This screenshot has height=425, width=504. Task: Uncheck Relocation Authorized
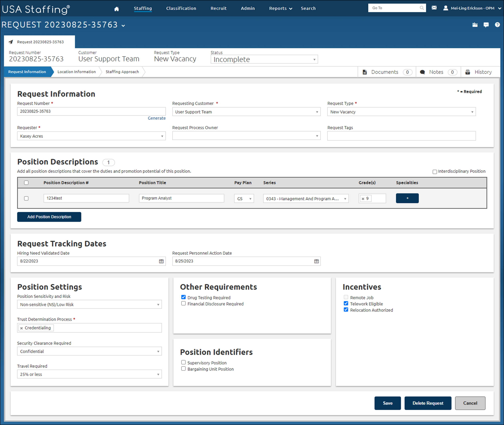346,310
